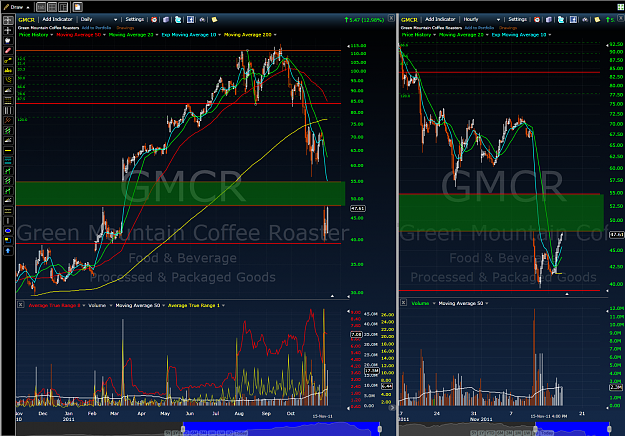Screen dimensions: 625x436
Task: Share Daily chart via Facebook icon
Action: click(191, 19)
